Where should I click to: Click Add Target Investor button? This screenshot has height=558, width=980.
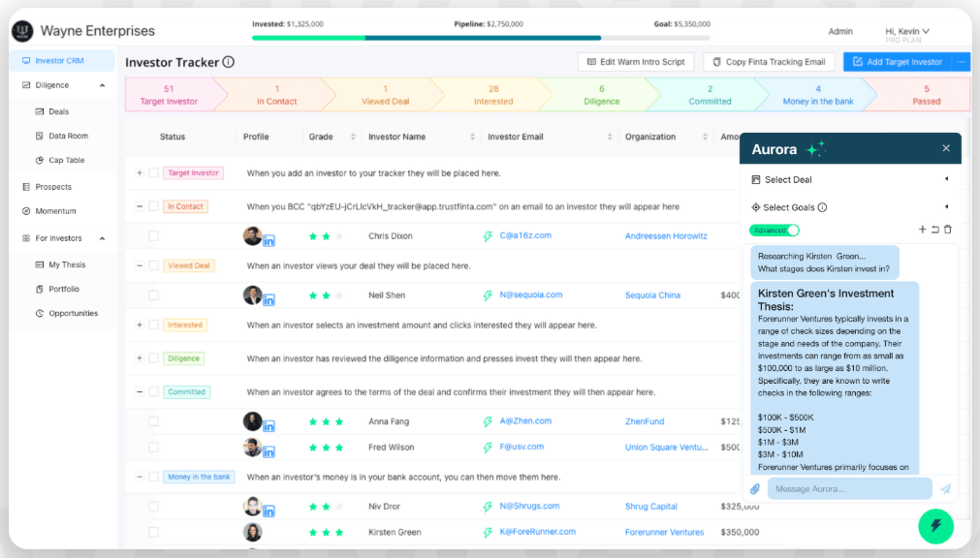[x=898, y=62]
